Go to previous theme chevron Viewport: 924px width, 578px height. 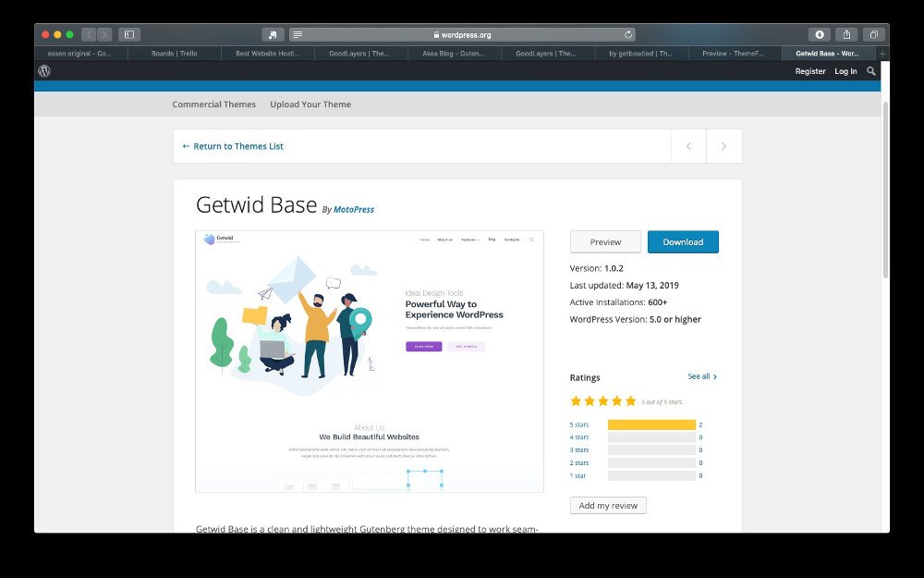(688, 146)
